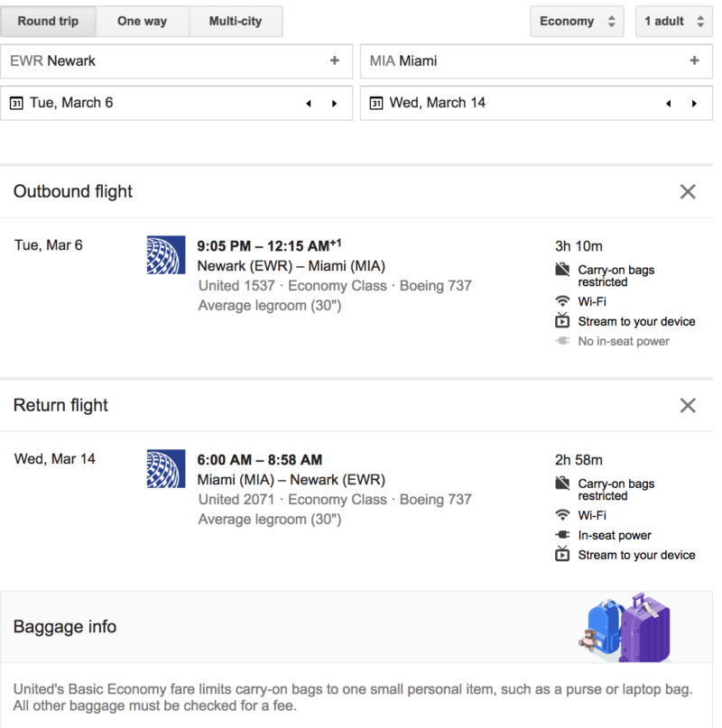Remove the selected return flight
This screenshot has height=728, width=722.
(688, 405)
